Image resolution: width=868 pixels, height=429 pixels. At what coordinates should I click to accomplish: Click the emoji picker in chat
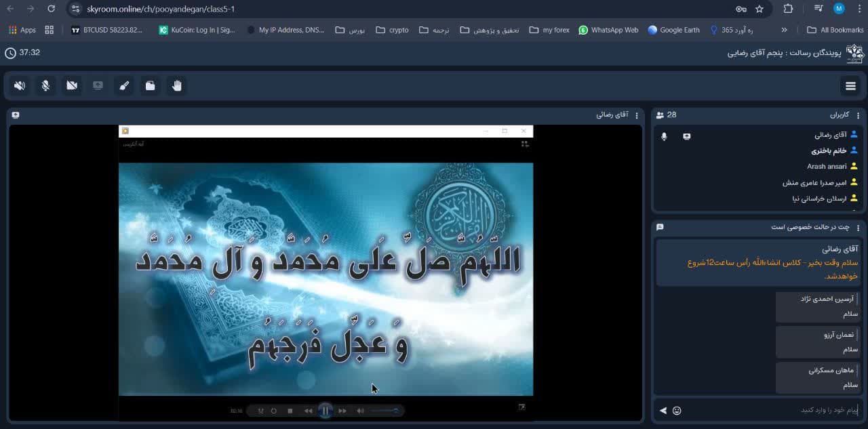677,410
